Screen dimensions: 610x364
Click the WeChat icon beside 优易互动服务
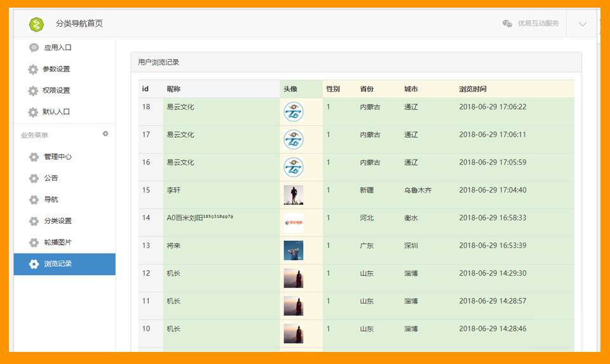coord(507,24)
